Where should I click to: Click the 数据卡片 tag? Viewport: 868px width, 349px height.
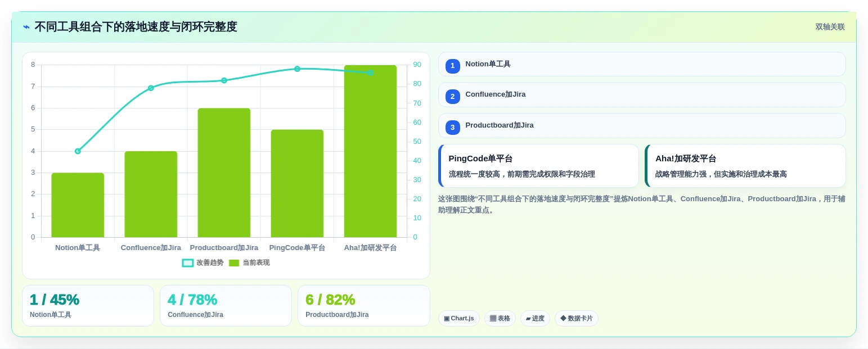[577, 318]
